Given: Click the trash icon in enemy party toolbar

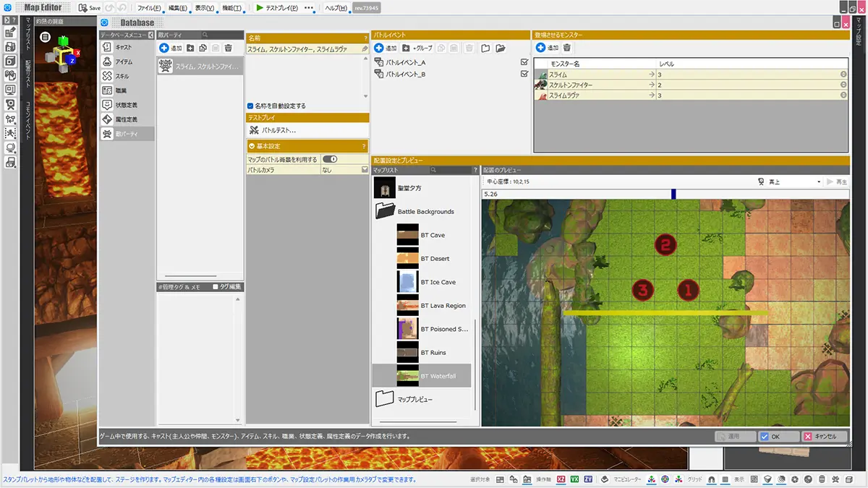Looking at the screenshot, I should 229,48.
